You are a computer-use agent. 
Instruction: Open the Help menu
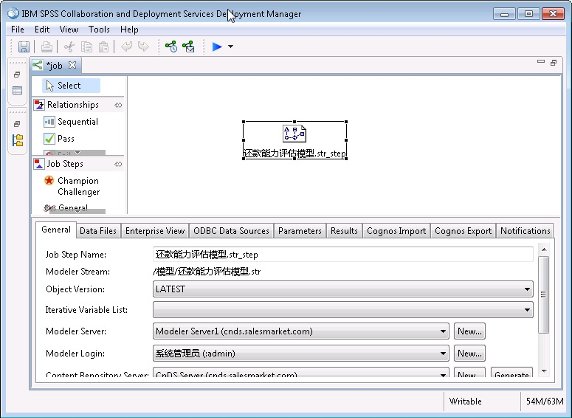pos(129,30)
